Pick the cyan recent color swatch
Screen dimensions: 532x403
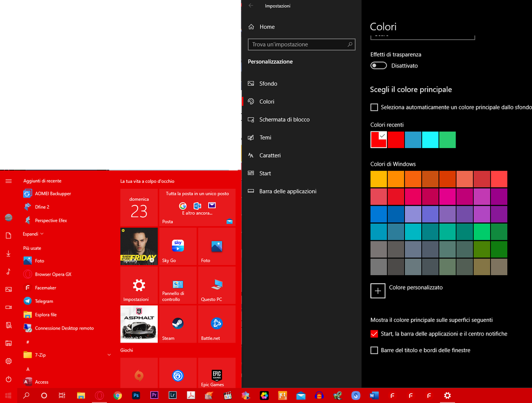click(430, 140)
